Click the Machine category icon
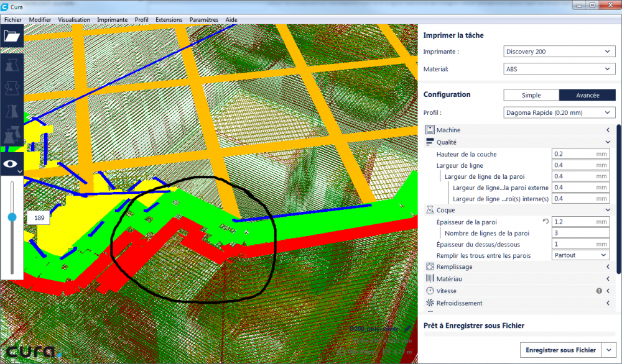622x364 pixels. (x=430, y=130)
